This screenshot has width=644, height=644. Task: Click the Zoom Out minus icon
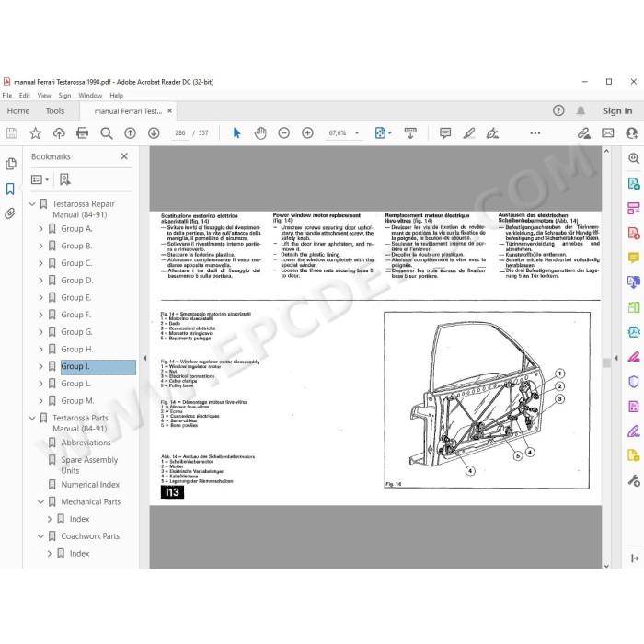(x=283, y=133)
